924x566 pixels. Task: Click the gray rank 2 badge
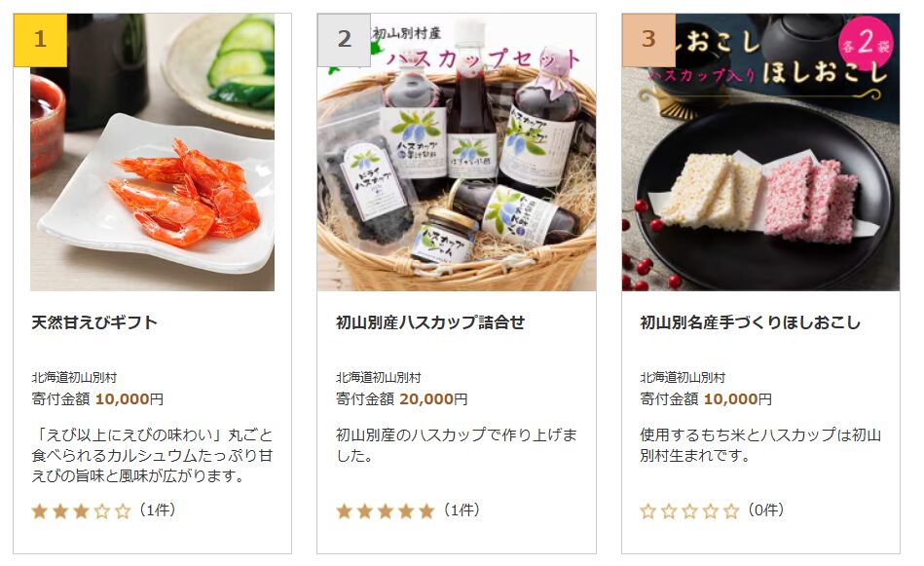pos(344,40)
